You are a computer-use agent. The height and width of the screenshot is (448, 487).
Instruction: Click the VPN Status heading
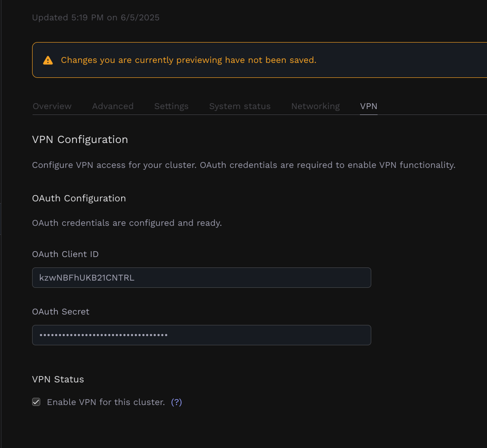[x=58, y=379]
